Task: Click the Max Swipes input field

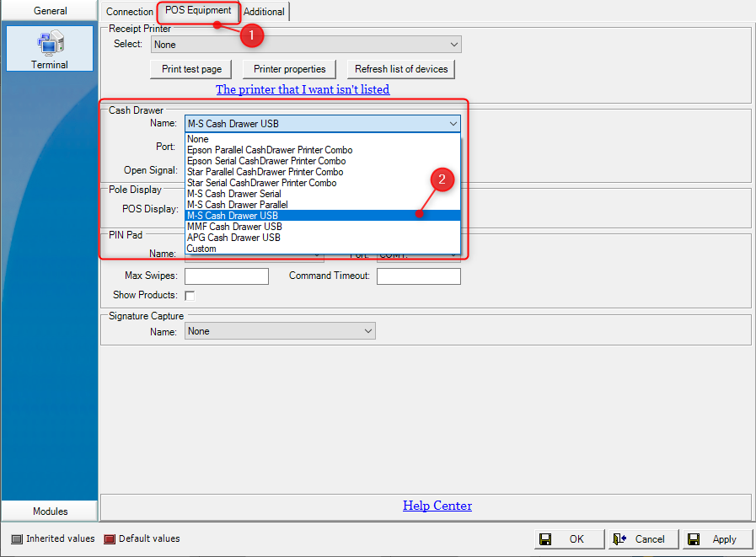Action: click(x=227, y=276)
